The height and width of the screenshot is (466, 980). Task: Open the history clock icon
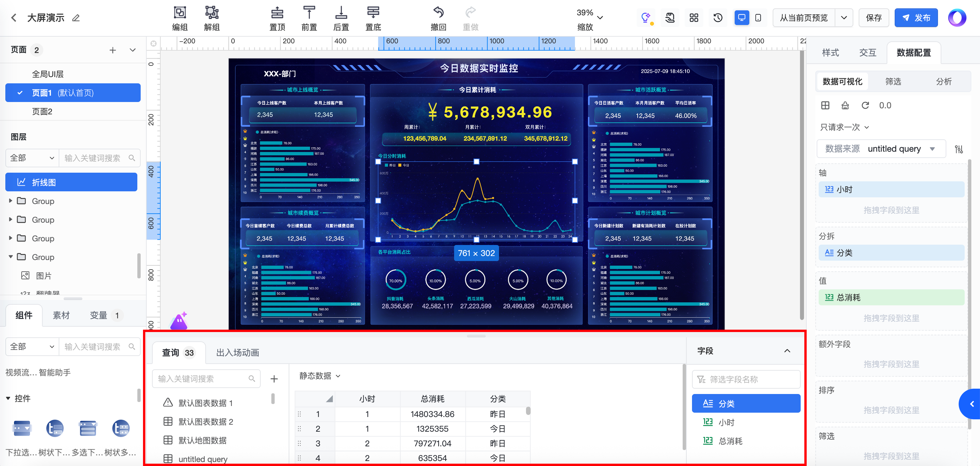(717, 18)
